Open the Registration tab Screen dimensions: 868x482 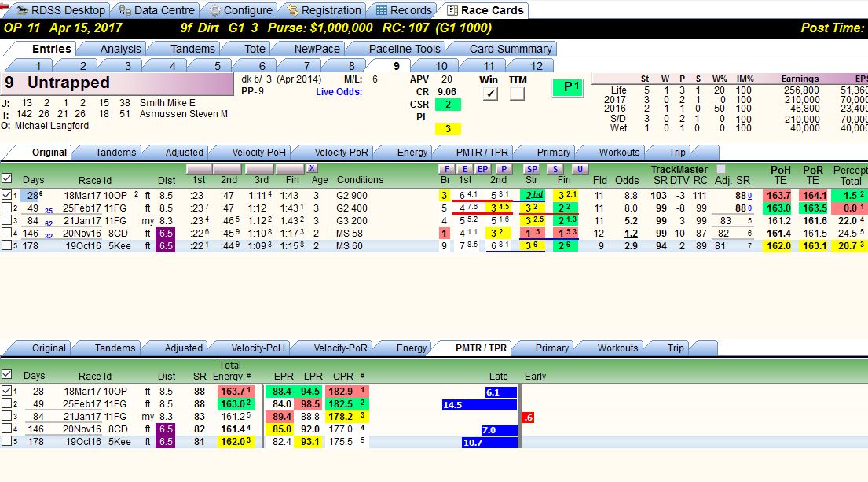click(x=324, y=10)
